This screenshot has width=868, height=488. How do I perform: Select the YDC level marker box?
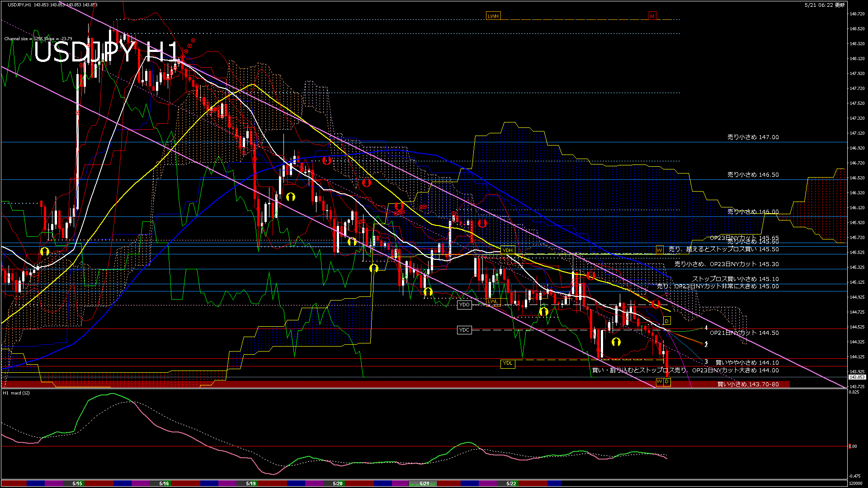(464, 330)
